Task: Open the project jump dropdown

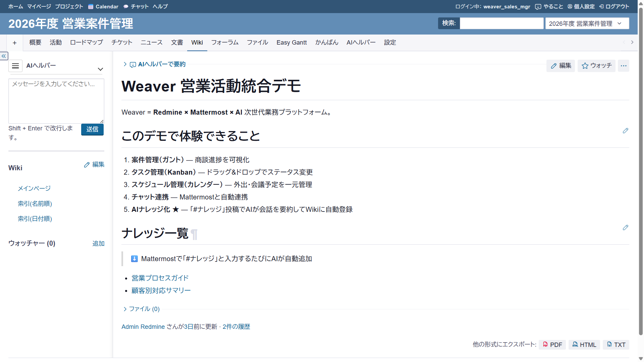Action: [587, 23]
